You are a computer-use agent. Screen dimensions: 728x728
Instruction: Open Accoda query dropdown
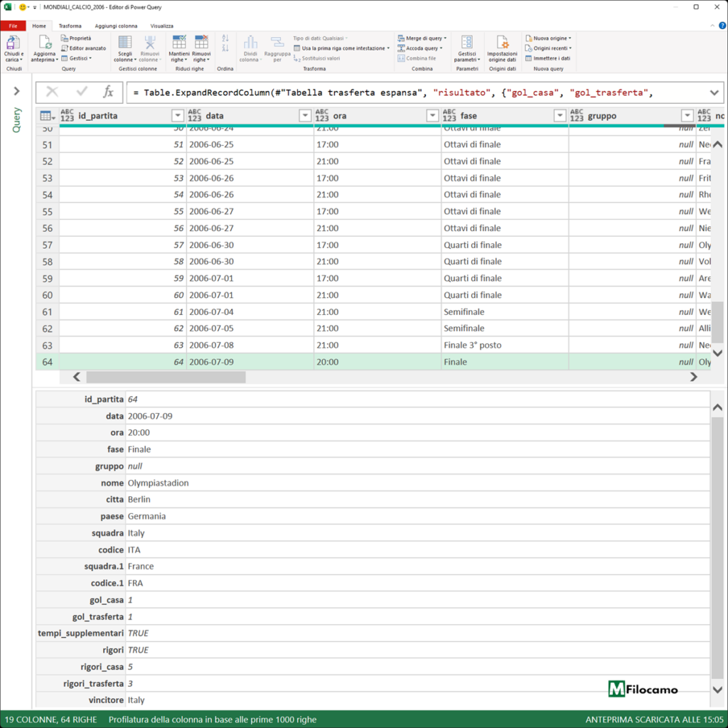click(x=420, y=48)
